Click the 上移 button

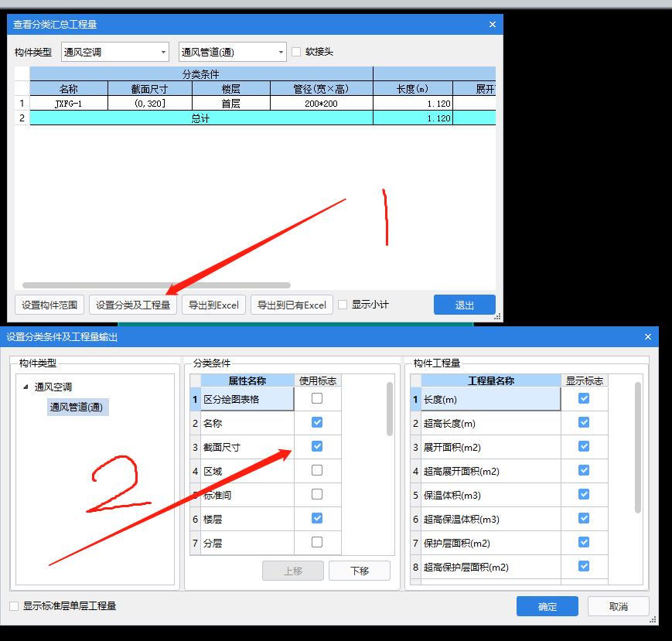(293, 571)
